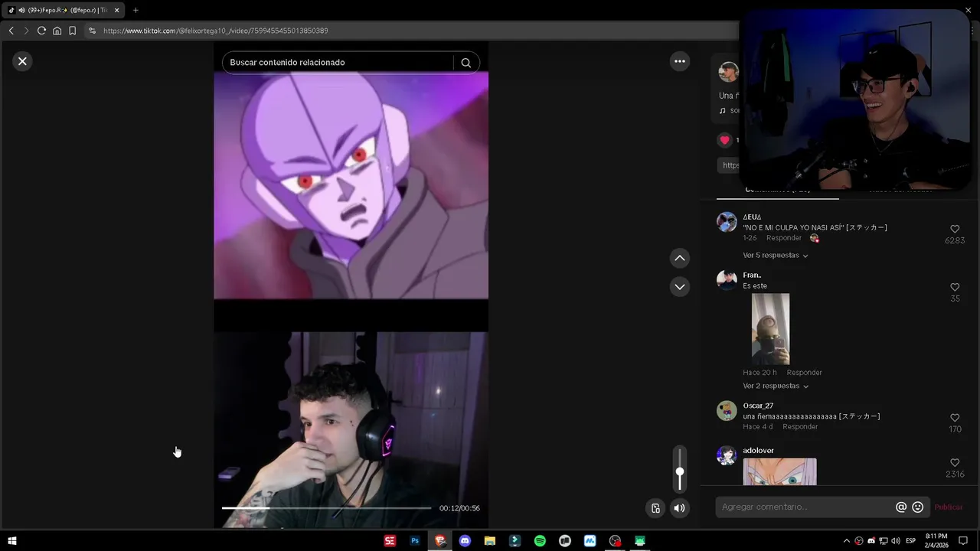Screen dimensions: 980x551
Task: Like Oscar_27's comment
Action: [955, 418]
